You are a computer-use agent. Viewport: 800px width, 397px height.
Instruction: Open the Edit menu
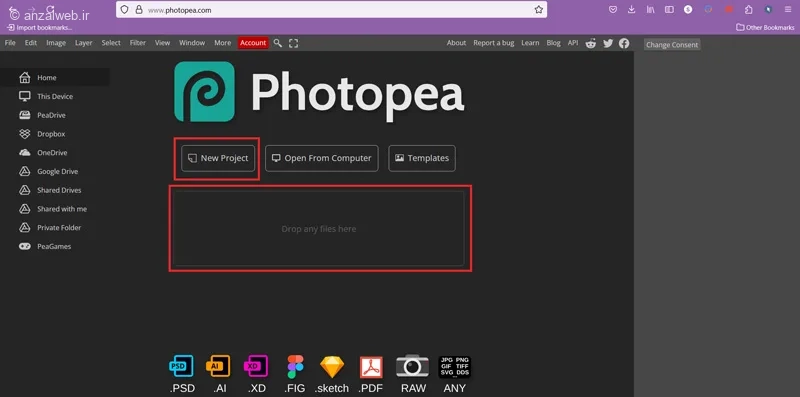31,43
